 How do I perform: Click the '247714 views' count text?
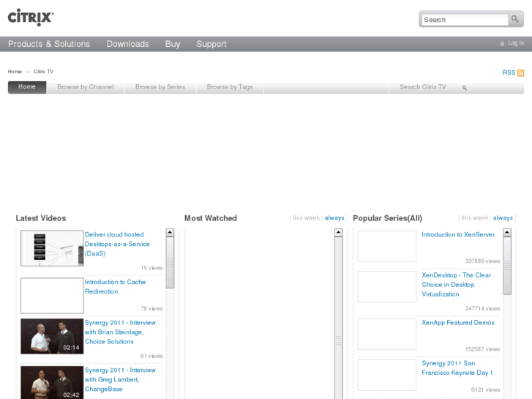coord(482,309)
